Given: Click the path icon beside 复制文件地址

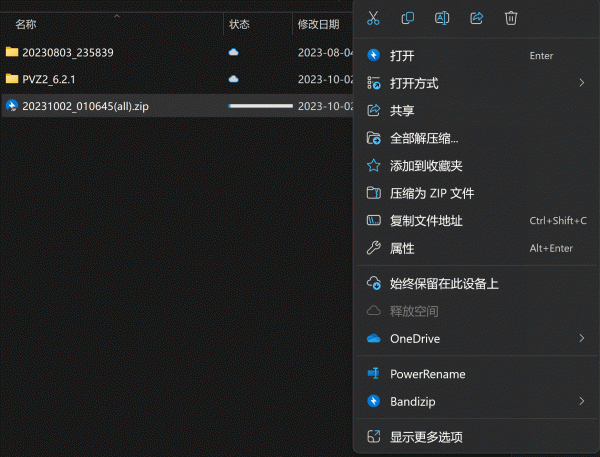Looking at the screenshot, I should (x=373, y=220).
